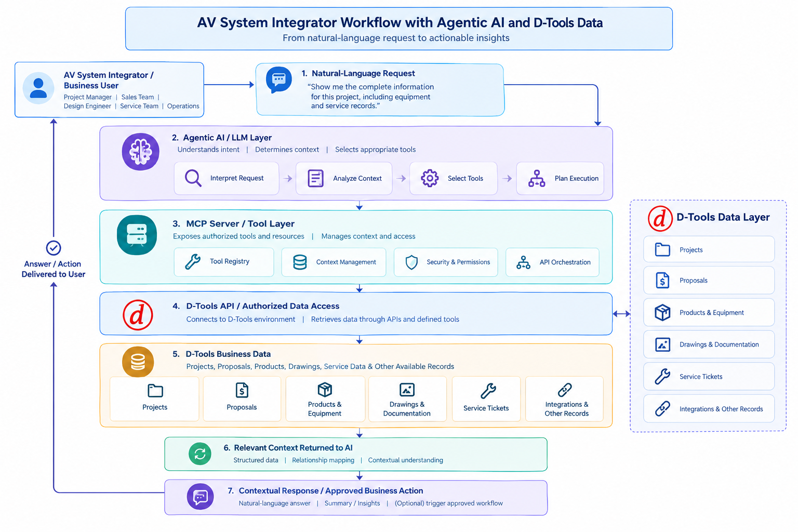Click the purple chat icon in step 7

click(201, 497)
